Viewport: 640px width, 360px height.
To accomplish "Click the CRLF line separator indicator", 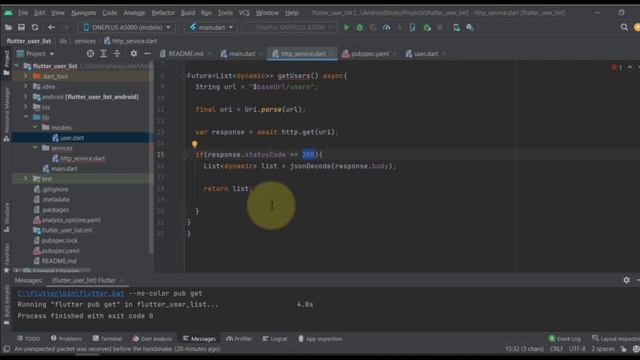I will [x=556, y=349].
